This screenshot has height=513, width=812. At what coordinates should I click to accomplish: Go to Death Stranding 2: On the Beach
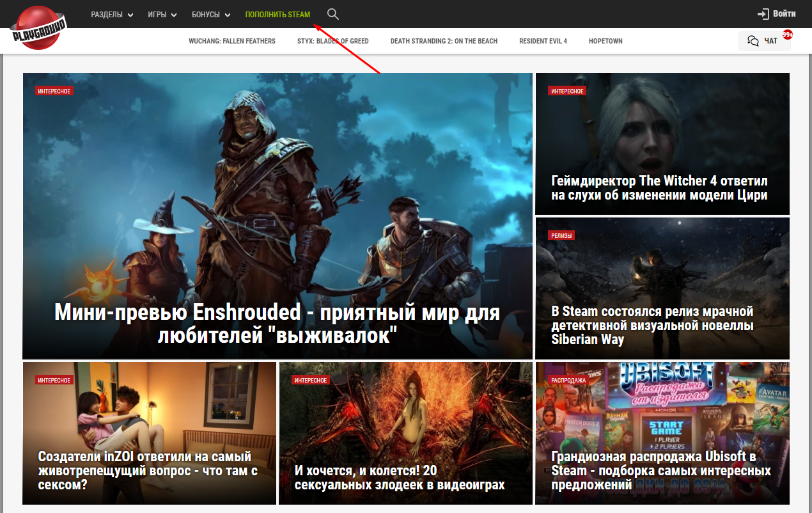tap(444, 41)
